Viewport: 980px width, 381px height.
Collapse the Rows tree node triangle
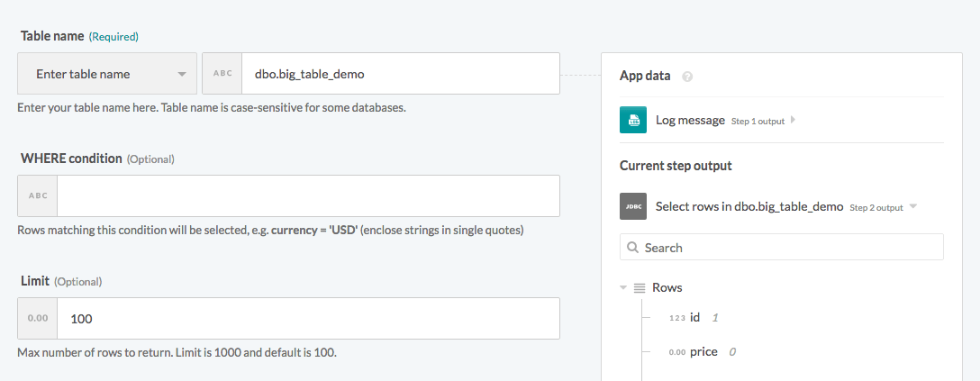tap(623, 288)
